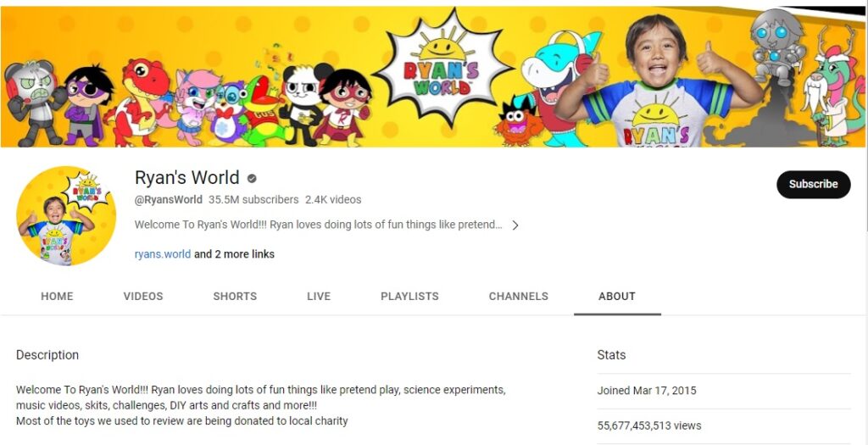
Task: Click the @RyansWorld channel handle
Action: click(x=168, y=200)
